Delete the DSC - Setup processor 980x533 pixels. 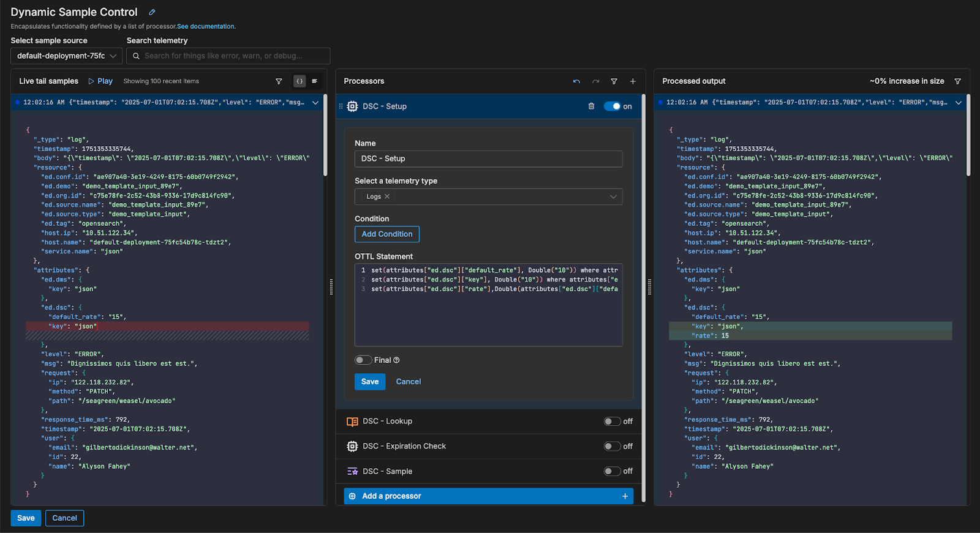point(591,106)
